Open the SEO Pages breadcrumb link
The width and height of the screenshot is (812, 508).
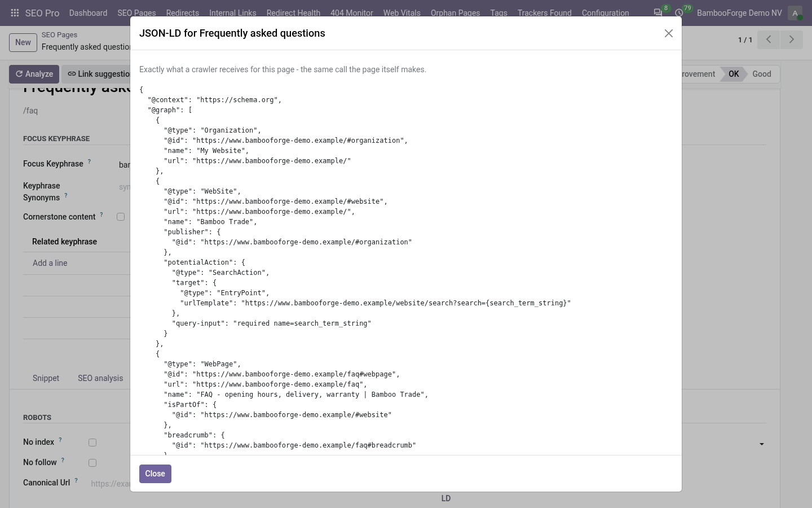pyautogui.click(x=59, y=34)
